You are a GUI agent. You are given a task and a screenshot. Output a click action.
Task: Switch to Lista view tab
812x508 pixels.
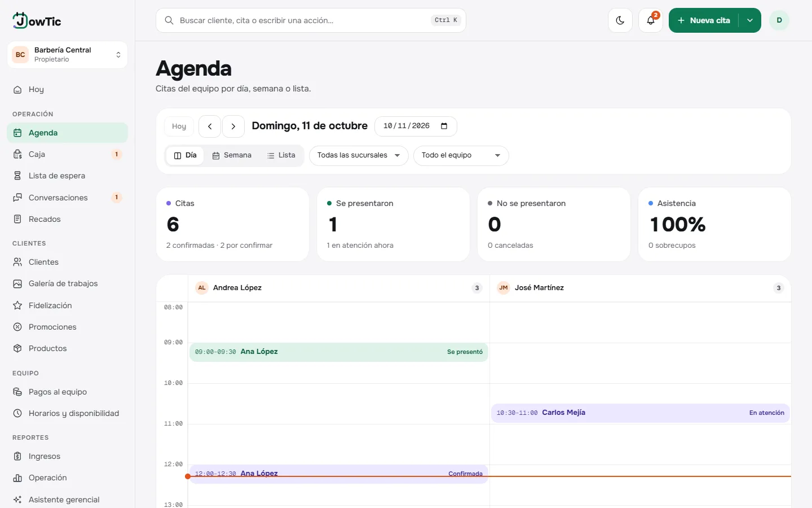click(x=281, y=155)
